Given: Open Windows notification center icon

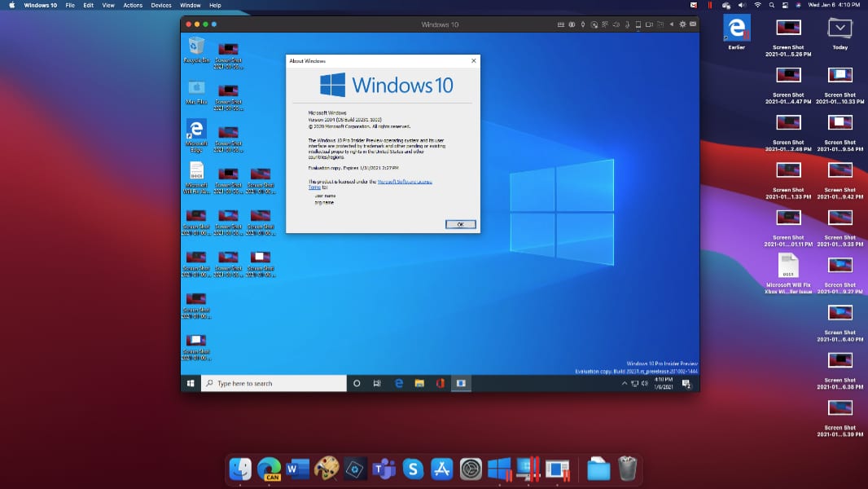Looking at the screenshot, I should [686, 383].
